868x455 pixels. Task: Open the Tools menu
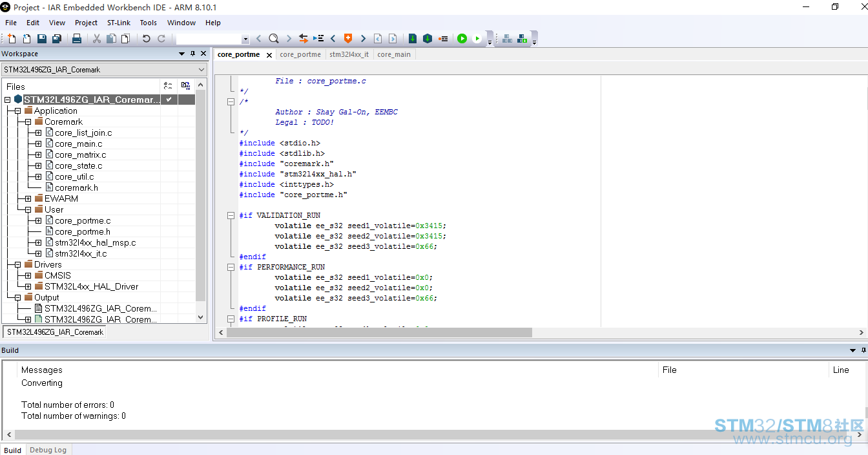[149, 23]
